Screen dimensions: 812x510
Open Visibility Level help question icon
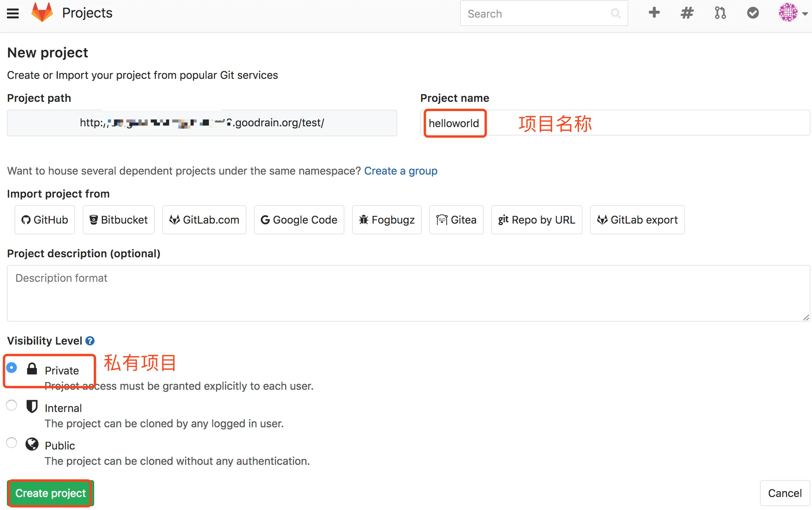(90, 341)
